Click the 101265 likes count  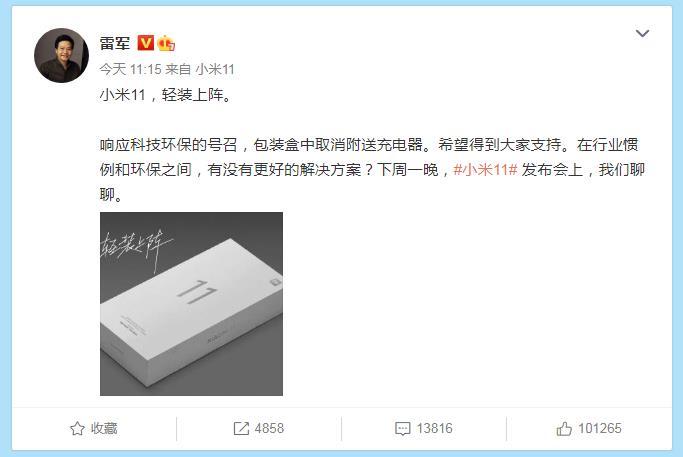tap(600, 428)
